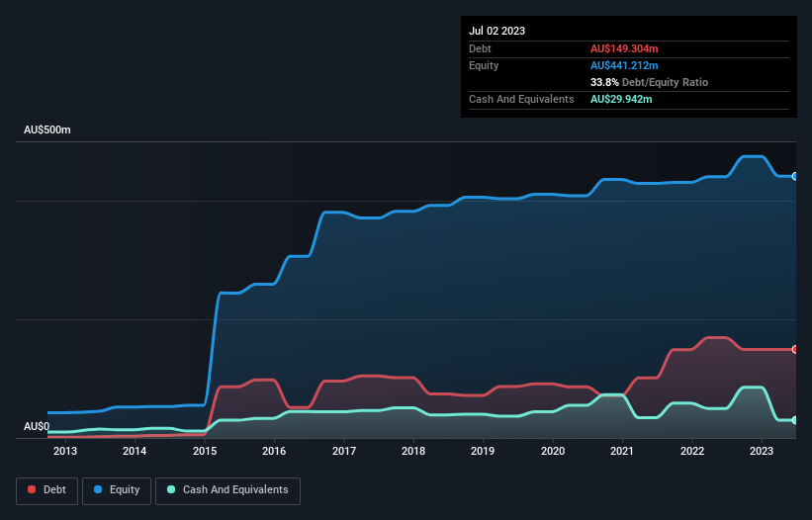Click the AU$149.304m debt value

point(624,48)
